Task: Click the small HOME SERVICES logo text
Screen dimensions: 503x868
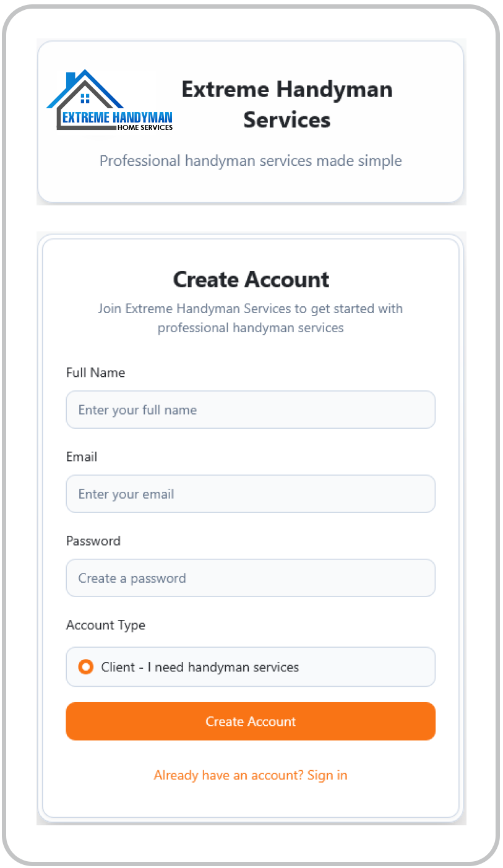Action: point(145,127)
